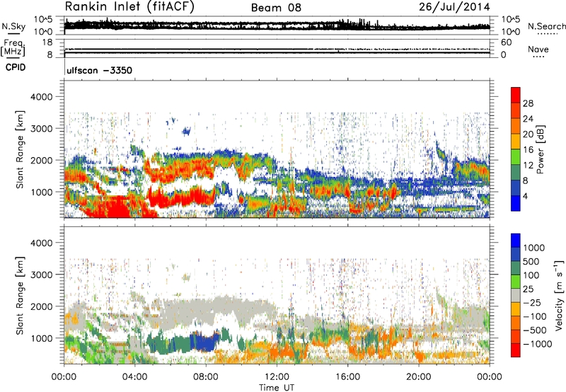Click the "20" label on the Power colorbar

[528, 134]
